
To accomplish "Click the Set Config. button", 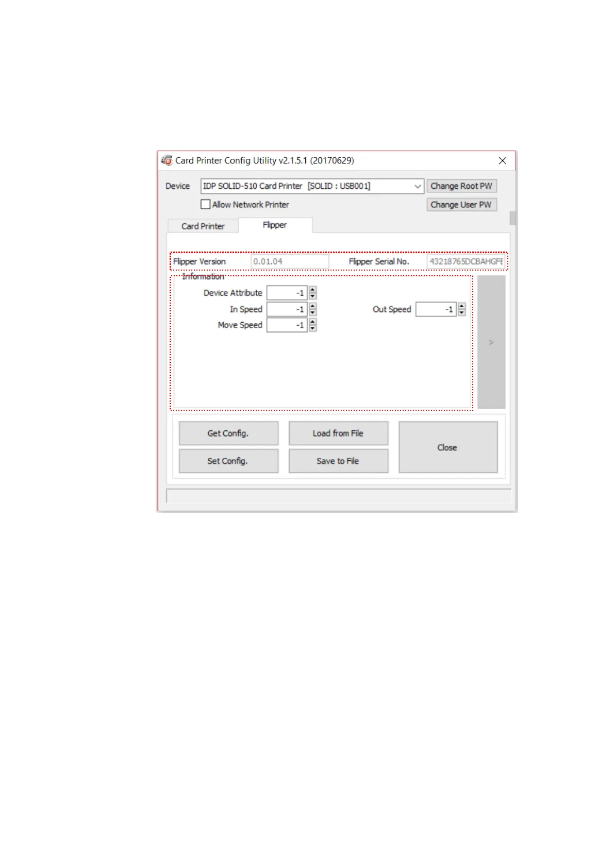I will point(228,461).
